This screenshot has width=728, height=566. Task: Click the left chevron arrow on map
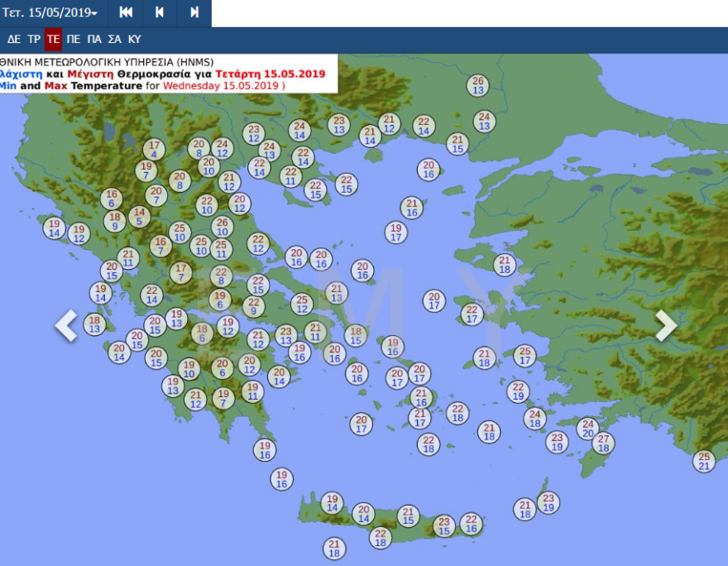point(66,325)
